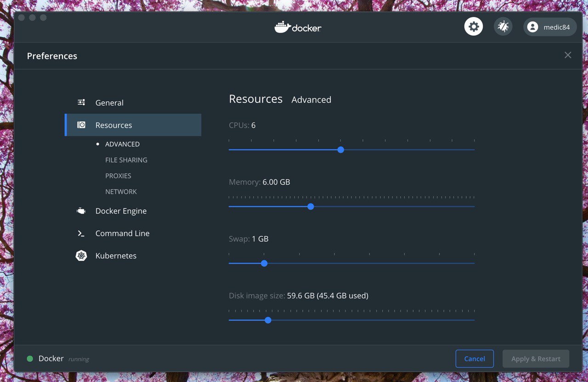Open settings via the gear icon
This screenshot has height=382, width=588.
tap(474, 27)
